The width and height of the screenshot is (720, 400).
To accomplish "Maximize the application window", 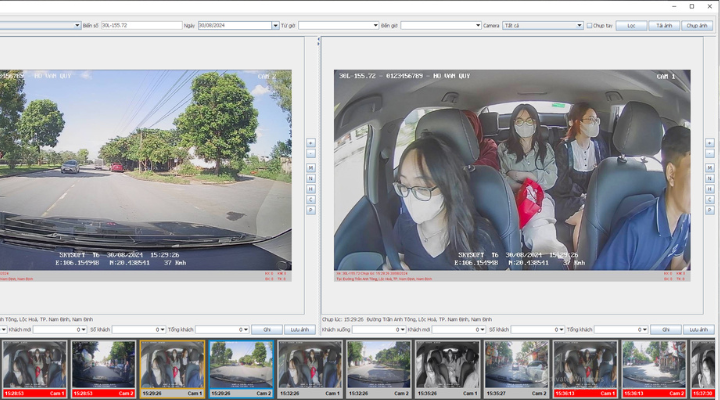I will 692,6.
